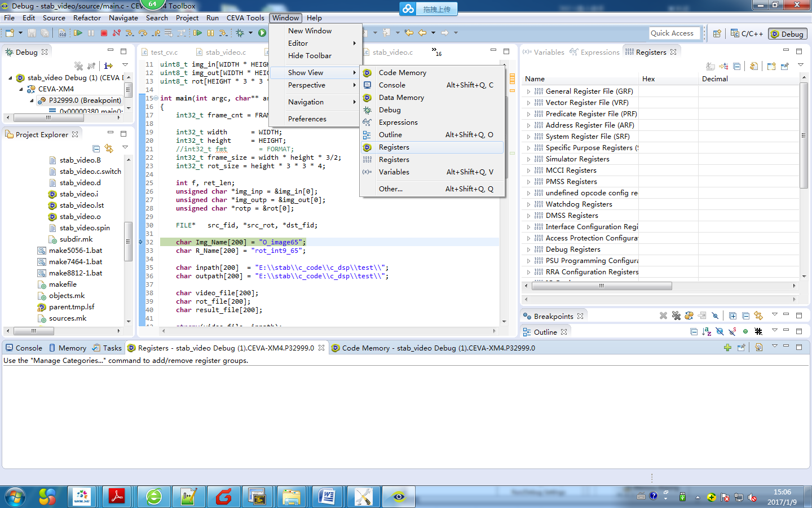Expand General Register File (GRF) node

528,91
